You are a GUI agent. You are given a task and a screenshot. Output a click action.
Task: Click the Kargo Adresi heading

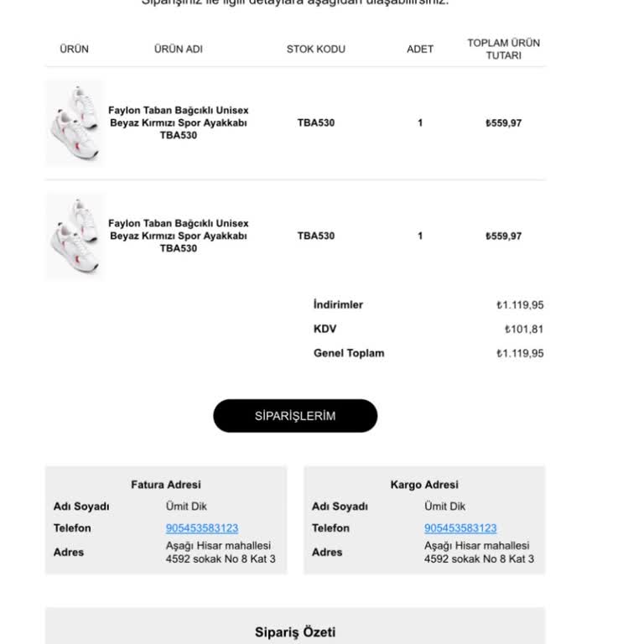(x=424, y=485)
